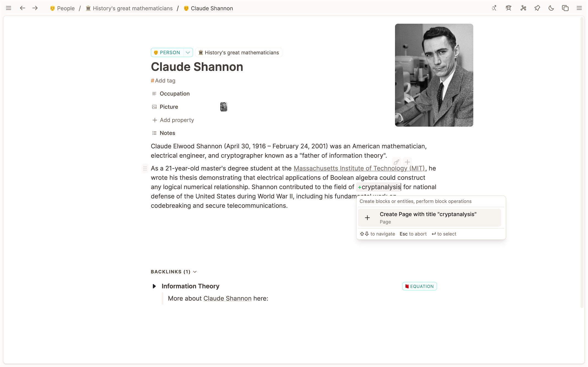Open the graph view icon

click(x=523, y=8)
